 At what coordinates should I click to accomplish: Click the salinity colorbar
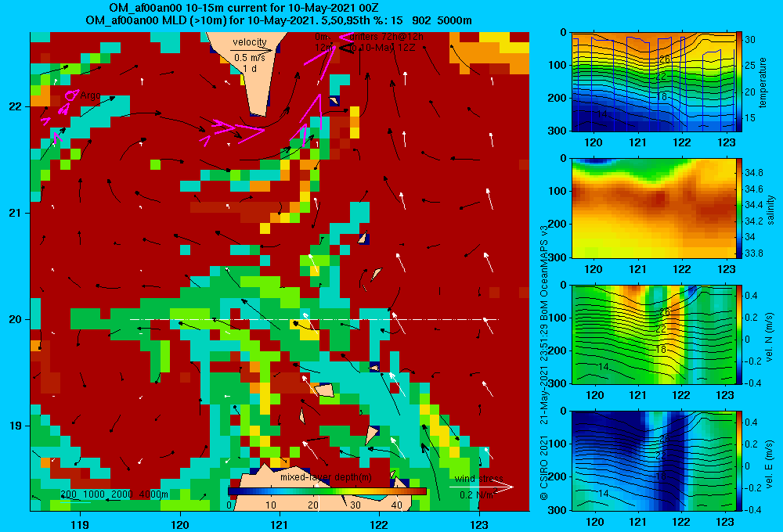coord(738,208)
